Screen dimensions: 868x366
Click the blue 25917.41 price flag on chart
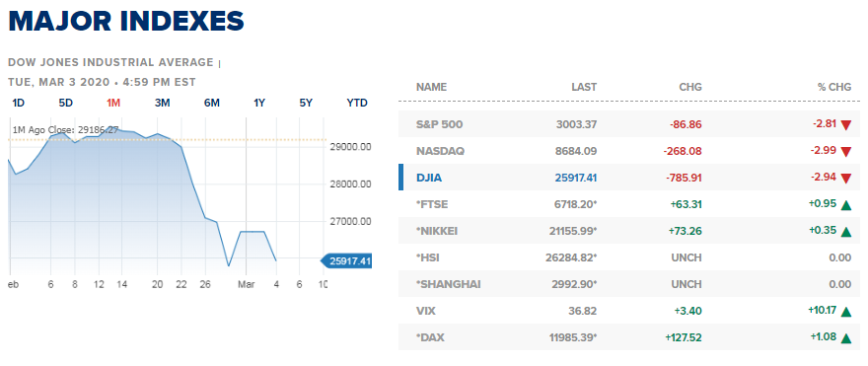point(346,260)
